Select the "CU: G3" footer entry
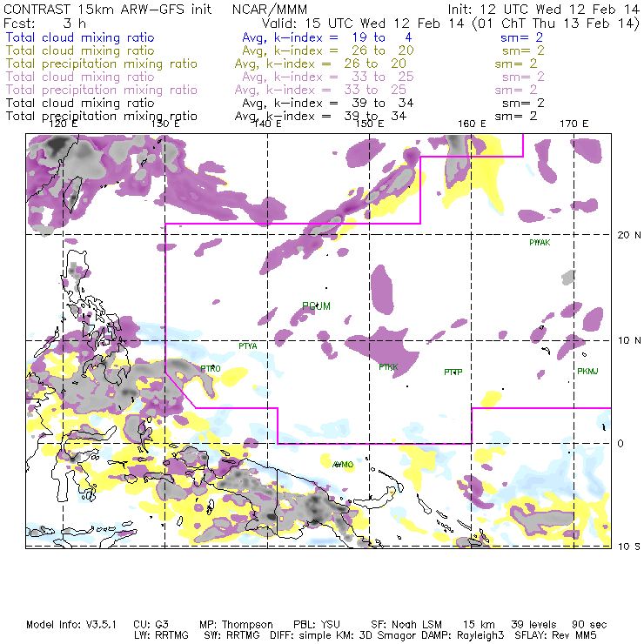 click(x=151, y=625)
